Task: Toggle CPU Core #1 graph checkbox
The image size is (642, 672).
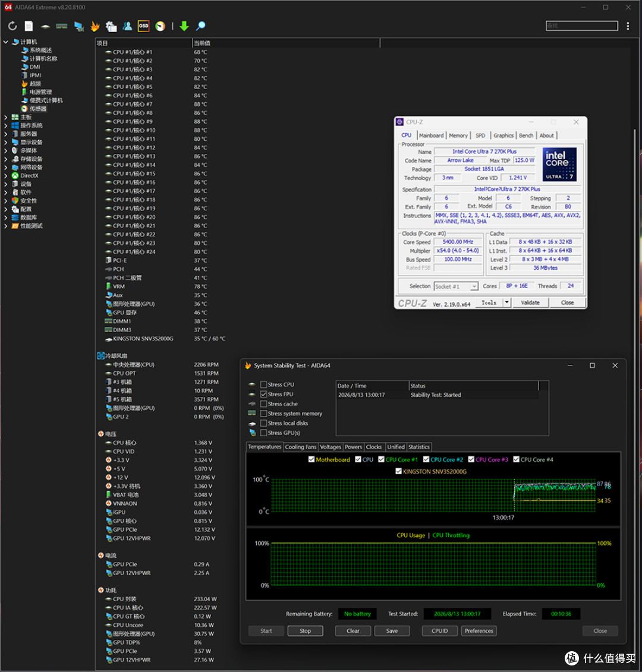Action: point(381,459)
